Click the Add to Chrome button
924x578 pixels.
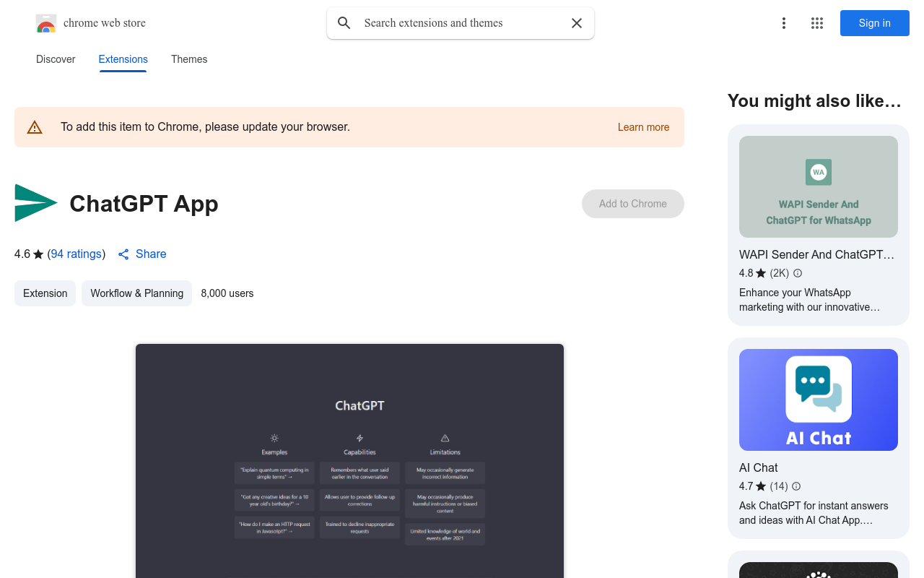(632, 204)
